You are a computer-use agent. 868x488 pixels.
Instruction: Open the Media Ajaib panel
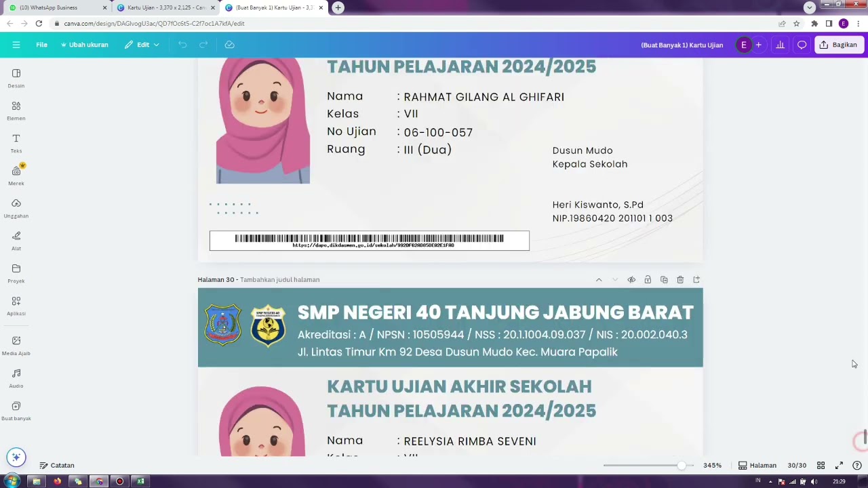pos(16,346)
